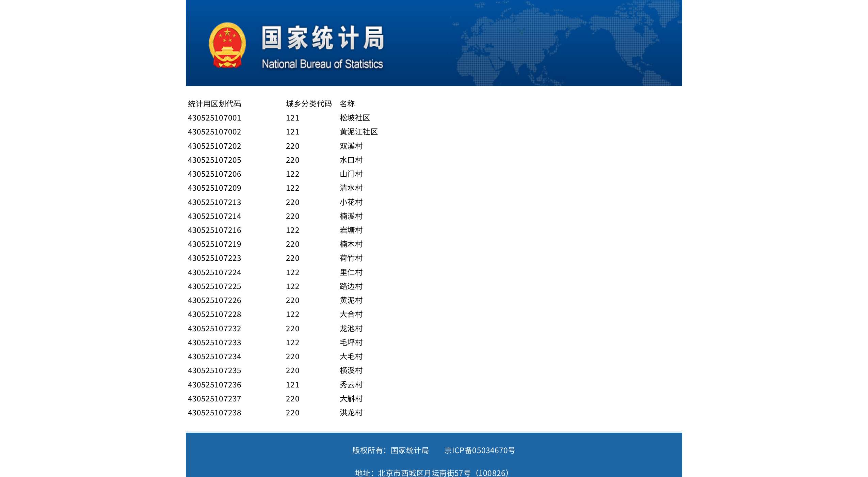The height and width of the screenshot is (477, 868).
Task: Click the 山门村 name cell
Action: tap(351, 174)
